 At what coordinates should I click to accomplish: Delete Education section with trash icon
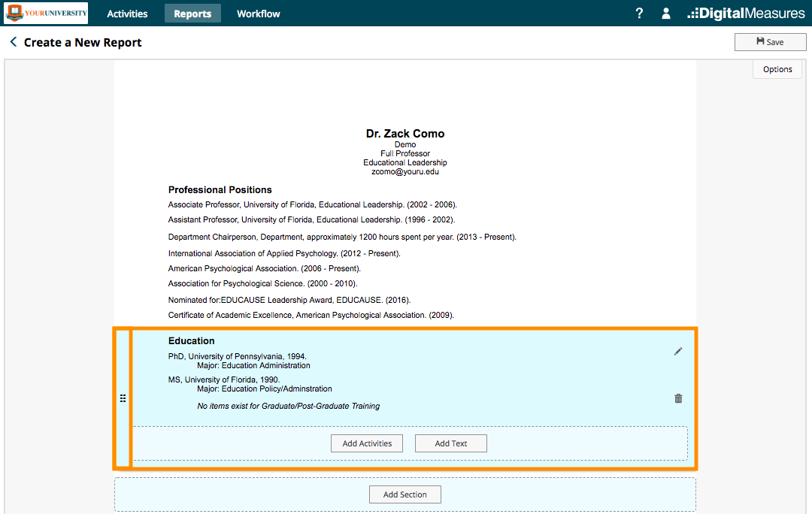click(x=678, y=398)
